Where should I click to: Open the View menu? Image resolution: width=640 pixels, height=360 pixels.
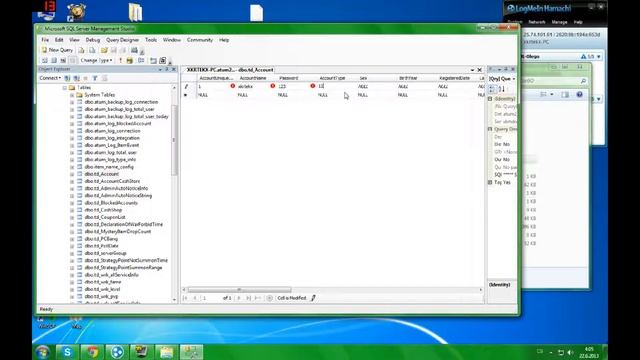tap(74, 40)
